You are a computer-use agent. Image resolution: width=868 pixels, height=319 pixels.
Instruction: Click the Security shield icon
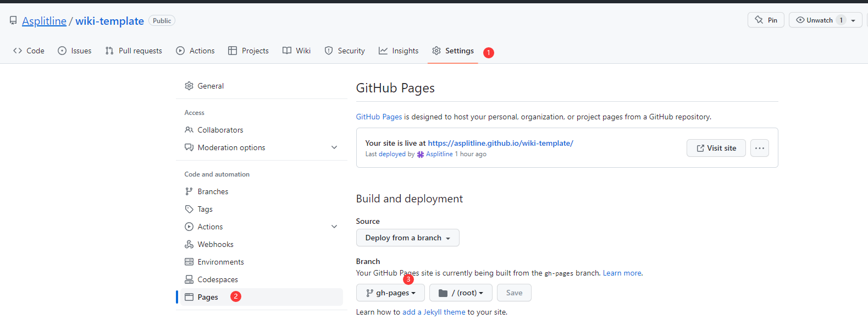[329, 51]
